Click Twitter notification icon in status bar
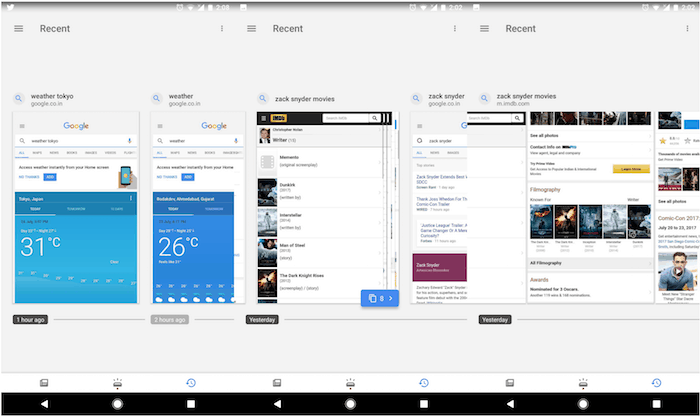Screen dimensions: 700x416 (x=10, y=7)
